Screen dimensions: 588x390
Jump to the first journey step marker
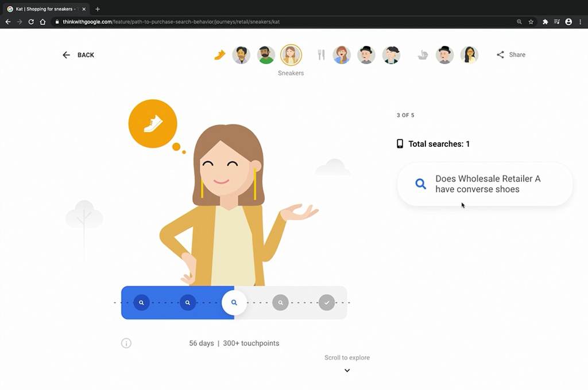click(141, 302)
